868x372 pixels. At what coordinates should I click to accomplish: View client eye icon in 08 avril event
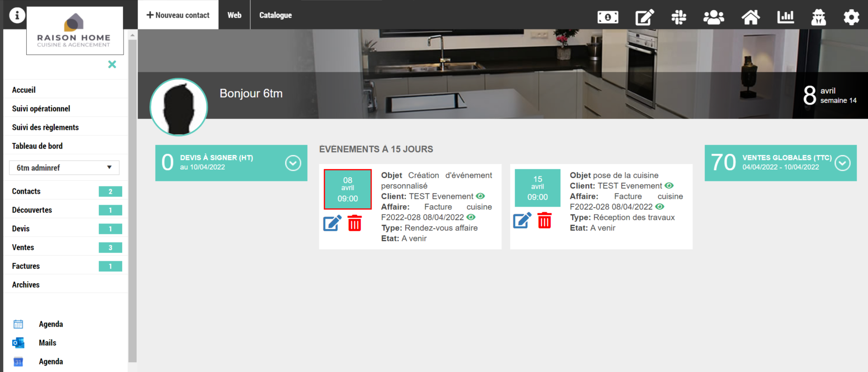click(x=481, y=196)
